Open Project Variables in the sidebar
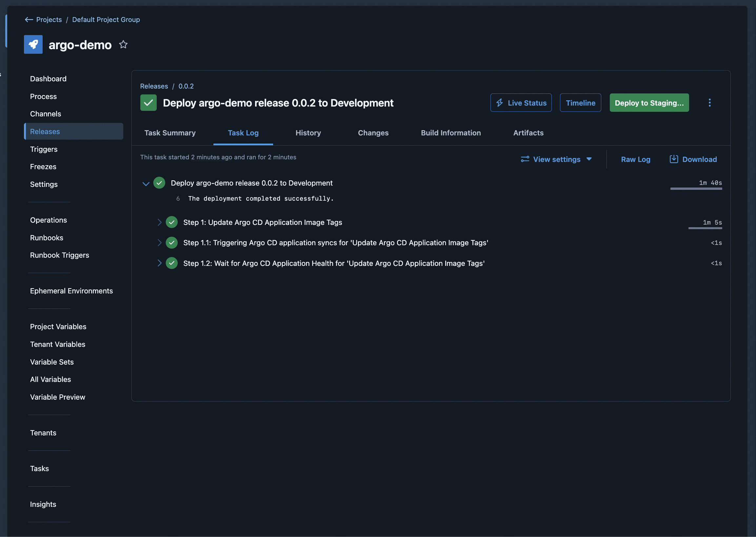756x537 pixels. pyautogui.click(x=58, y=327)
